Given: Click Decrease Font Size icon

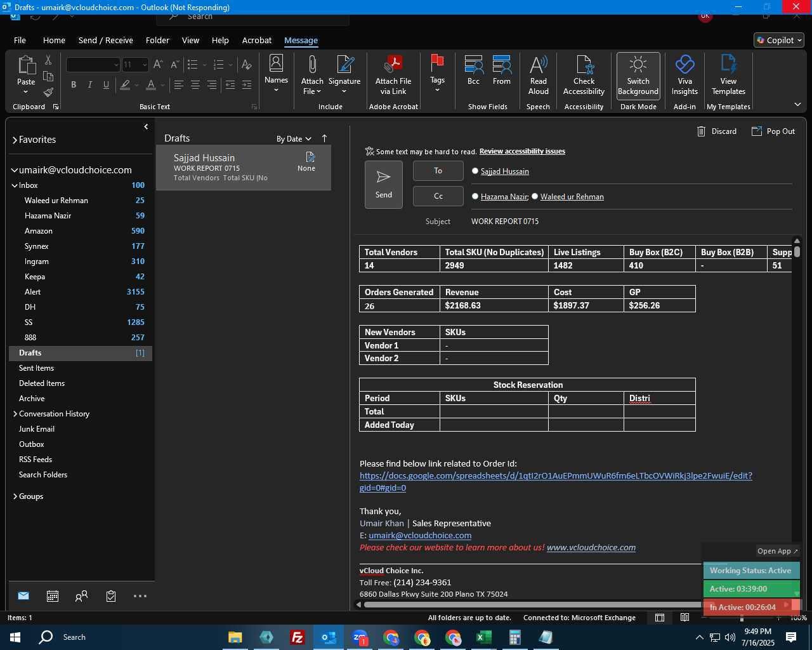Looking at the screenshot, I should pos(174,64).
